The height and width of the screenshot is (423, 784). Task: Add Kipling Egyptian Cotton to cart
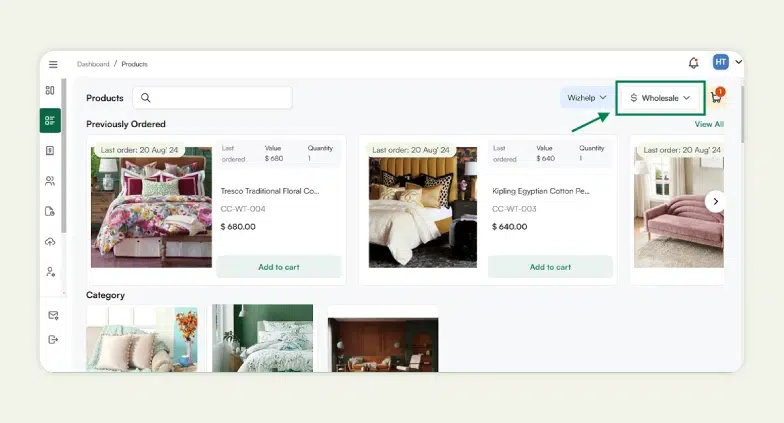tap(550, 267)
